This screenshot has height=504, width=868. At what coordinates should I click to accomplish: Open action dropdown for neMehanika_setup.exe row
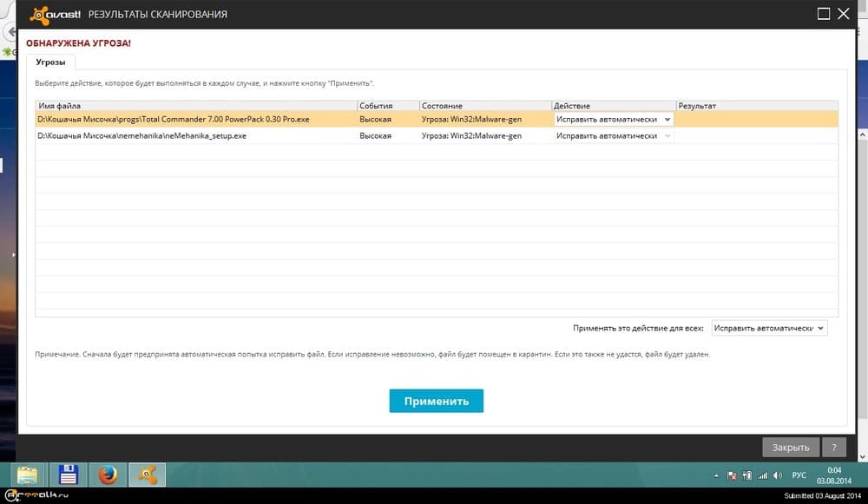(614, 136)
